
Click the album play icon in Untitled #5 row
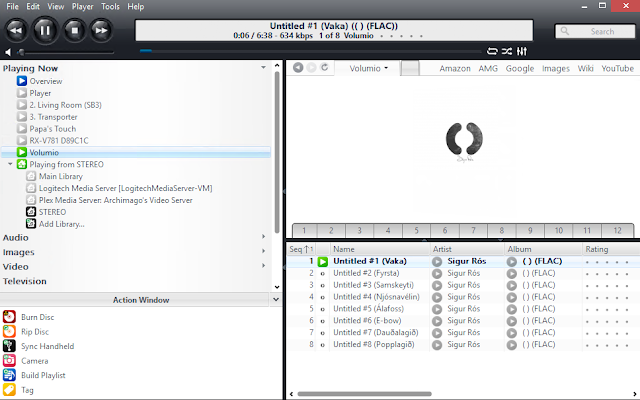(x=511, y=309)
